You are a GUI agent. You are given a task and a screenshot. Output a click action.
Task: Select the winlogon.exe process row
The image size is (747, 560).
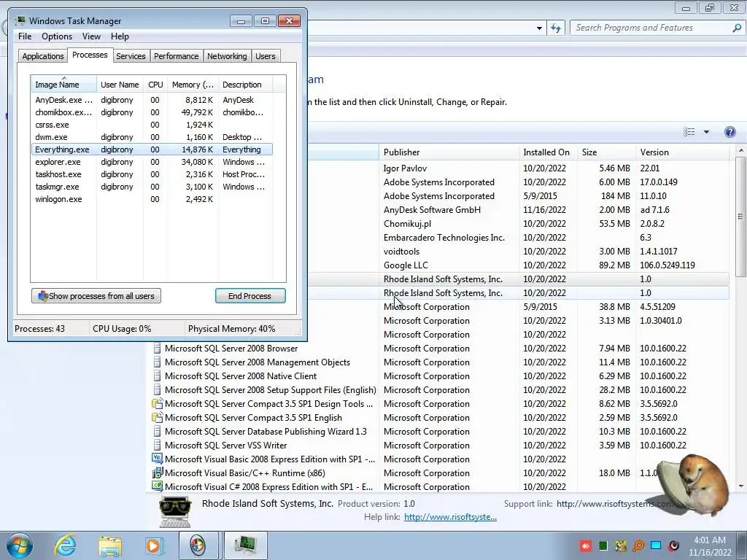pyautogui.click(x=152, y=199)
